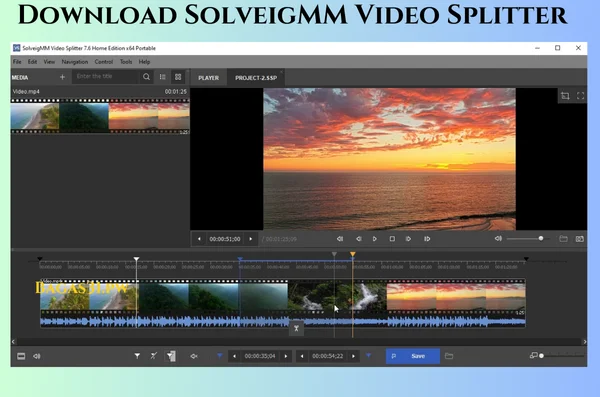
Task: Increase current time 00:00:51;00 with right arrow
Action: 251,239
